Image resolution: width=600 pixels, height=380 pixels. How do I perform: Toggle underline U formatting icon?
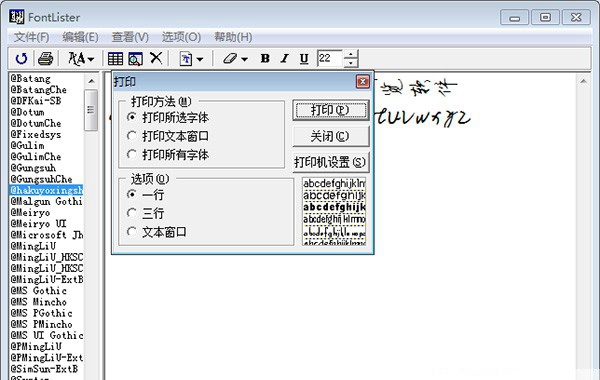click(x=304, y=59)
